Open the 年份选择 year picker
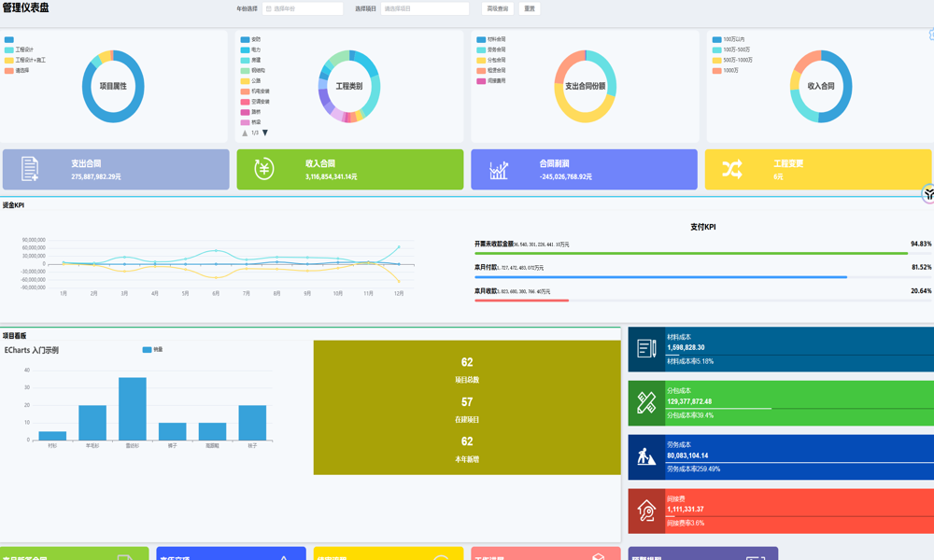The height and width of the screenshot is (560, 934). (x=303, y=8)
